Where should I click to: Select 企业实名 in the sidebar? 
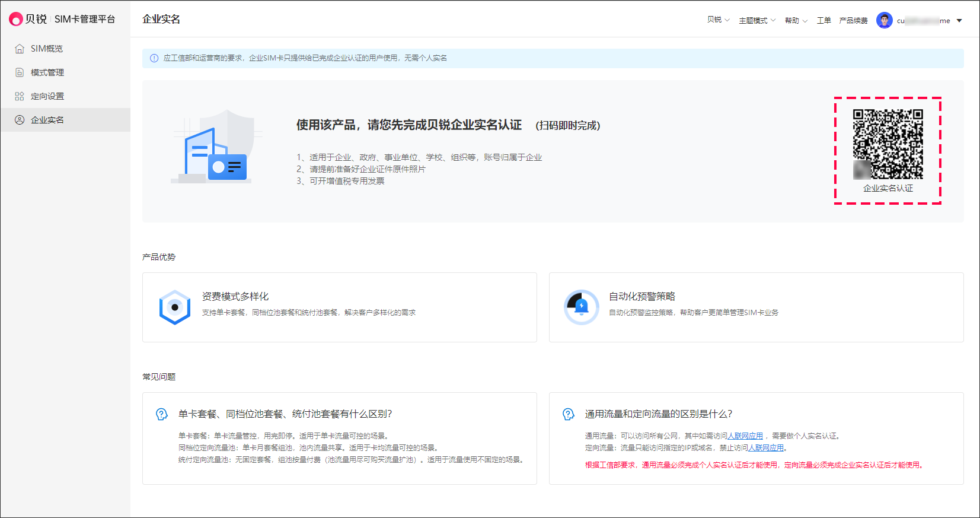pos(65,120)
